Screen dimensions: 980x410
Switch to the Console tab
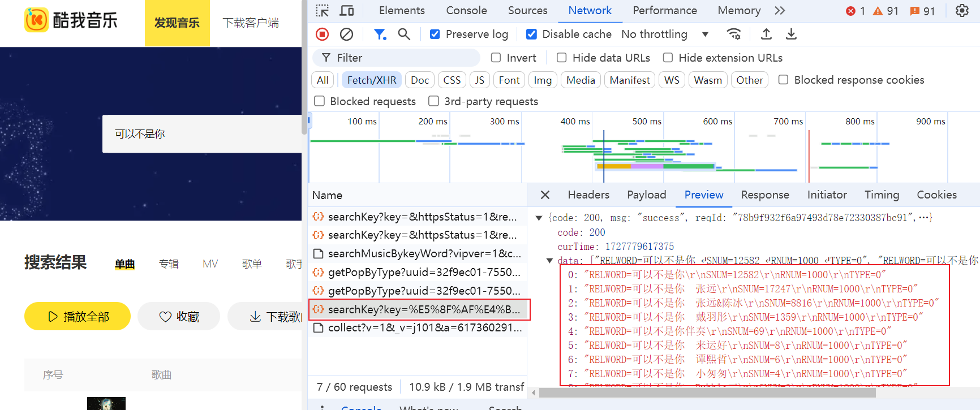click(466, 11)
